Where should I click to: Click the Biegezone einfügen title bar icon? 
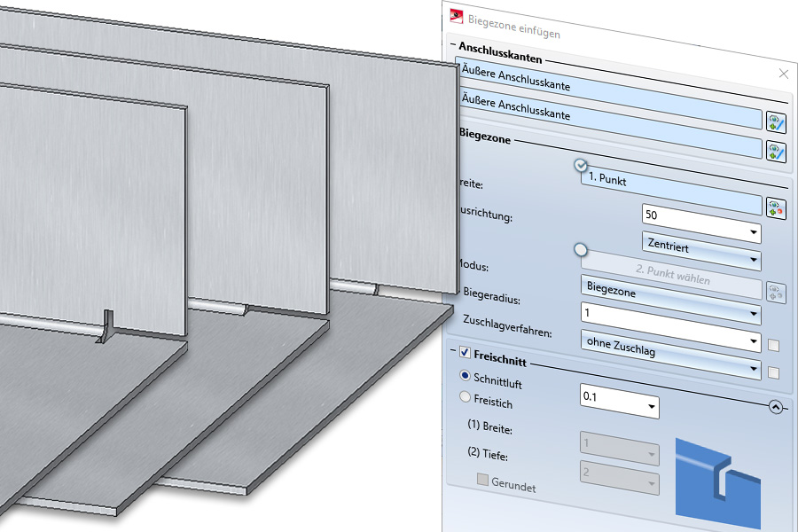[x=457, y=15]
